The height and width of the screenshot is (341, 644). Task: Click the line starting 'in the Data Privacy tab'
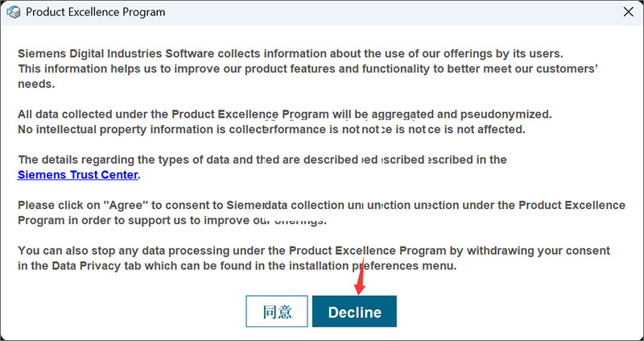(x=237, y=265)
